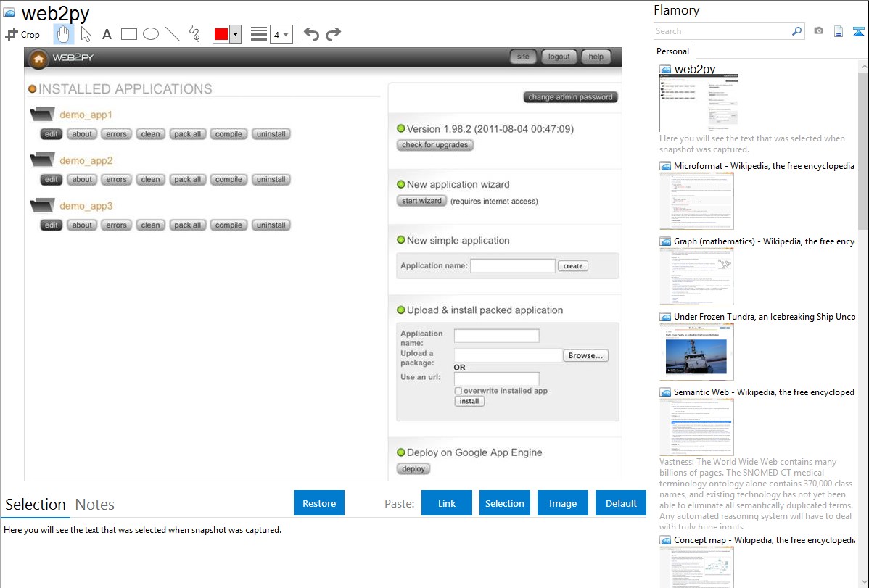
Task: Click the Use an url input field
Action: point(497,379)
